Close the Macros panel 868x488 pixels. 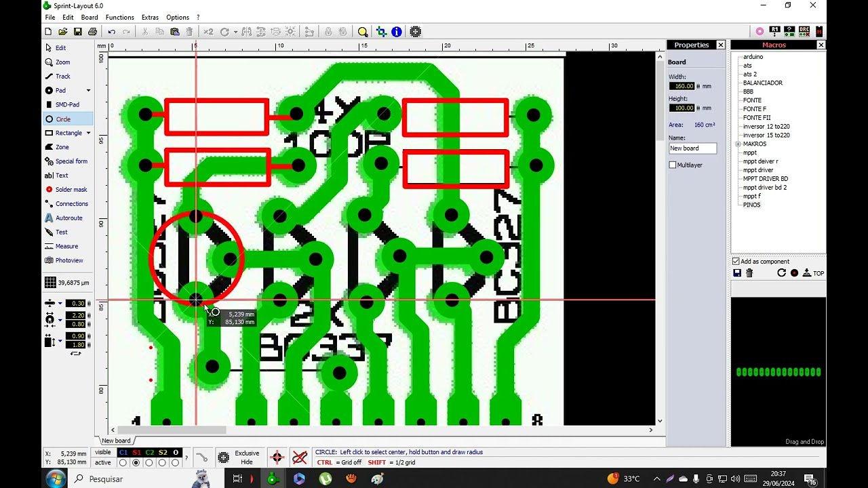click(821, 45)
